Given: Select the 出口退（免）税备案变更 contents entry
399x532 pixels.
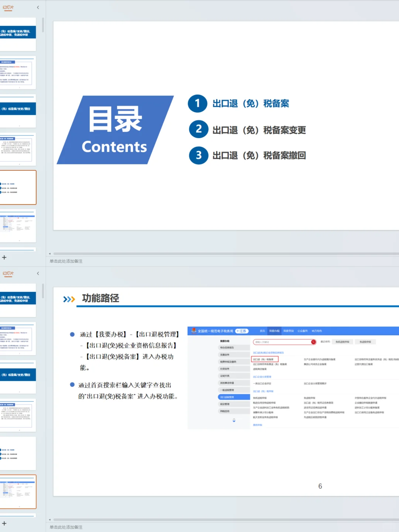Looking at the screenshot, I should [259, 130].
